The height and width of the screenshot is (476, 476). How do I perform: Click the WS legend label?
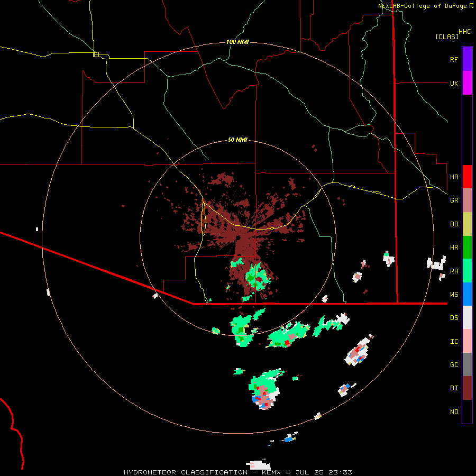coord(454,294)
